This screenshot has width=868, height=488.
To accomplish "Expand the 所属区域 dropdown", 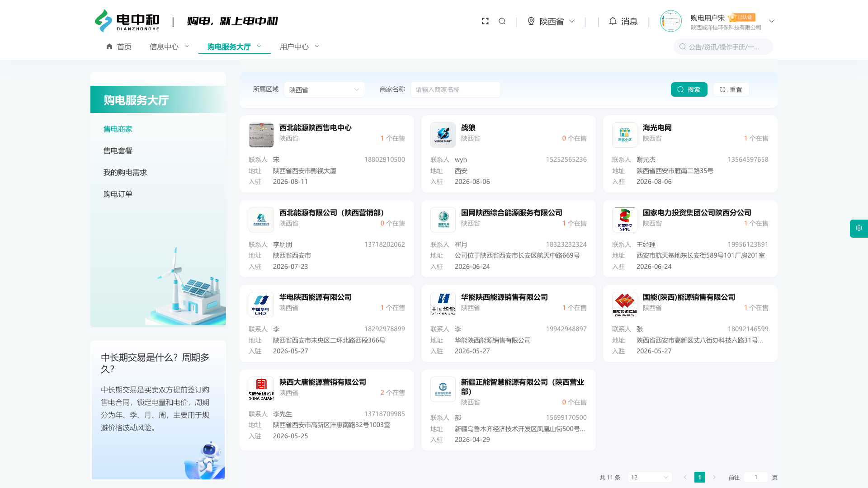I will coord(325,89).
